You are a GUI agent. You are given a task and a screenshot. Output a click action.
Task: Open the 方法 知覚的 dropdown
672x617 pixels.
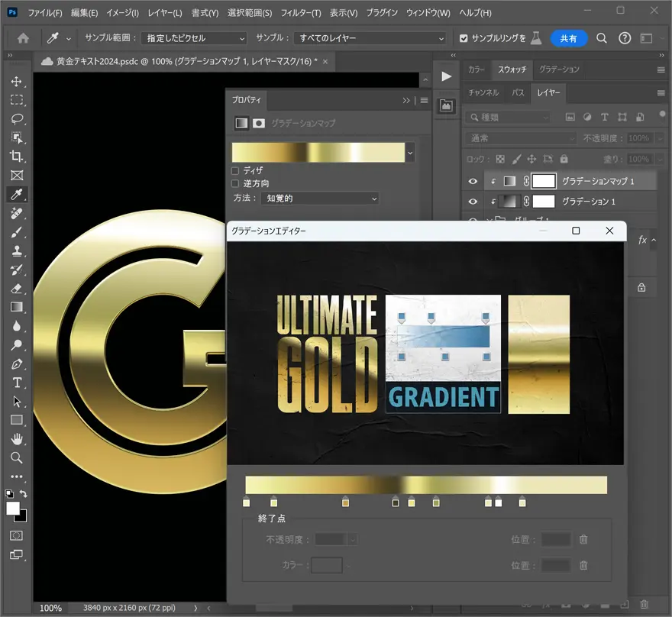pos(320,199)
